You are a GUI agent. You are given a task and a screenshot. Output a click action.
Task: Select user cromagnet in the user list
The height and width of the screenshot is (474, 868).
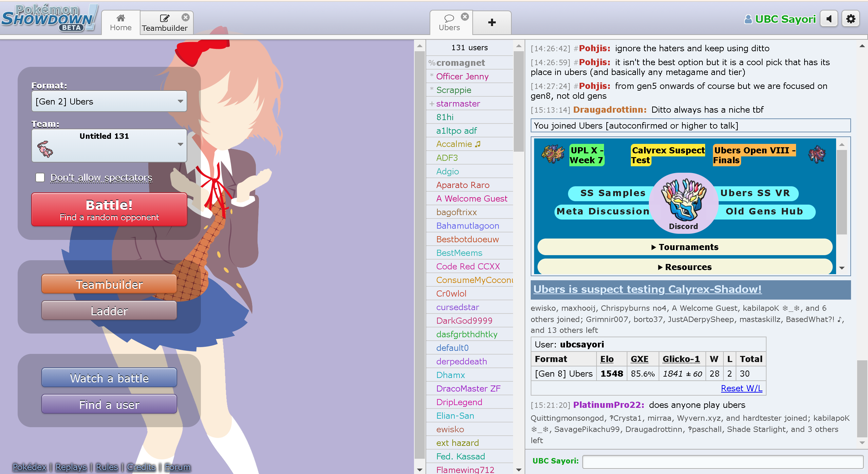[470, 63]
